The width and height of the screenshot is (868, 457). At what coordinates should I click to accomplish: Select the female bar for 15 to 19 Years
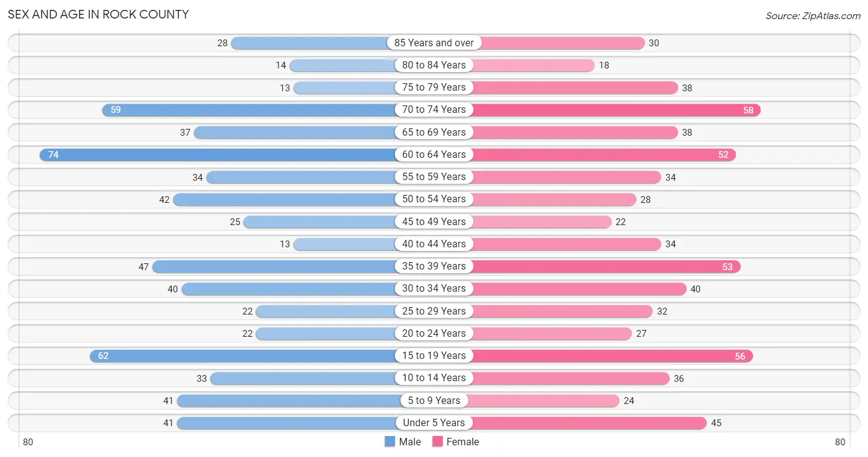click(612, 356)
